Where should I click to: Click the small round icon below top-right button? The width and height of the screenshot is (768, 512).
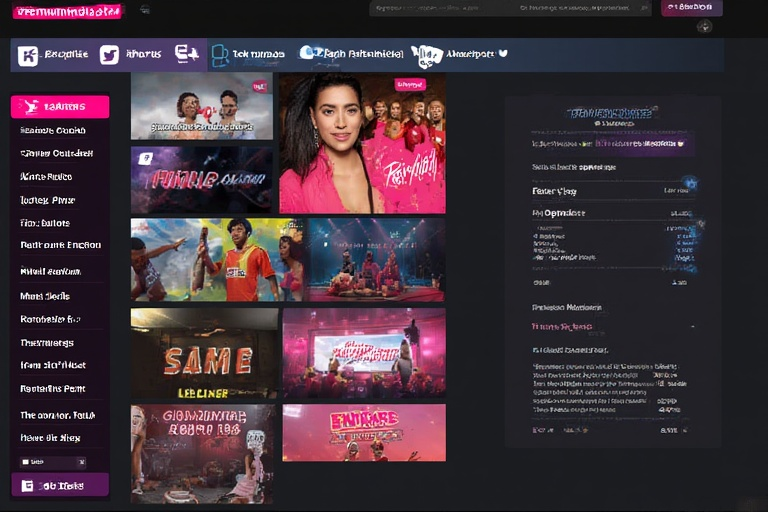click(x=704, y=26)
